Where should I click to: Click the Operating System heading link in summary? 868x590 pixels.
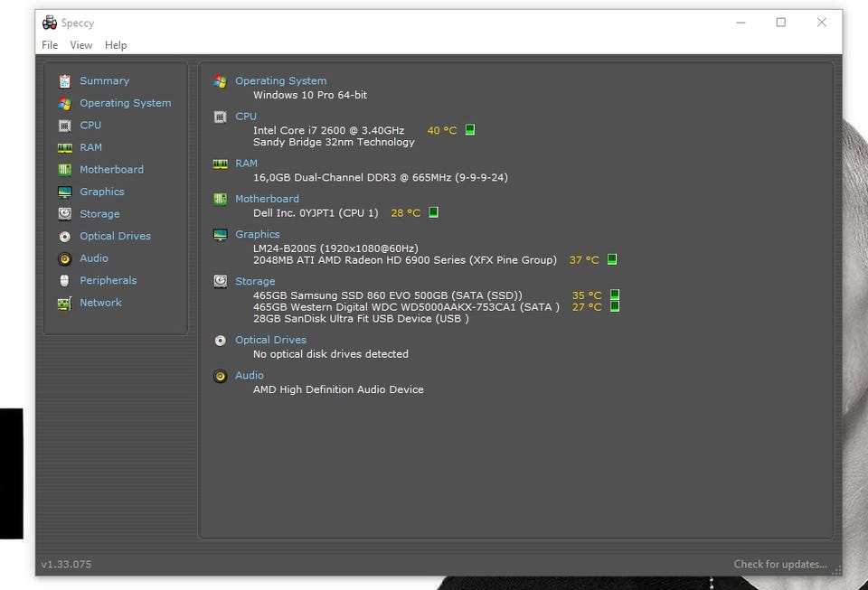click(x=280, y=80)
